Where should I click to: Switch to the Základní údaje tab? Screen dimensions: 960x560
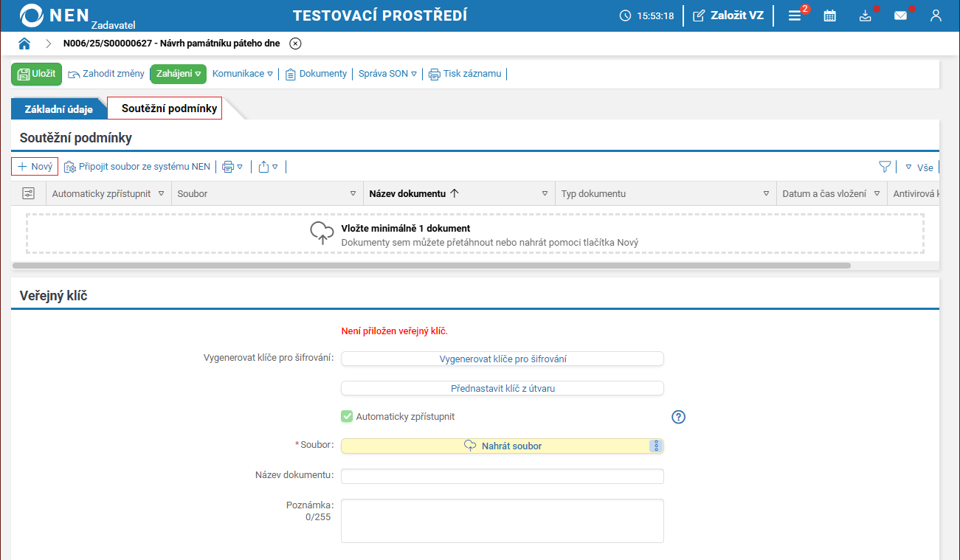point(59,109)
